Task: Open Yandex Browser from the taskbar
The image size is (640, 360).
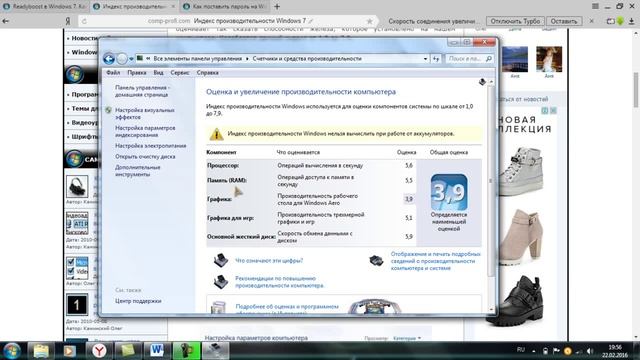Action: pos(99,351)
